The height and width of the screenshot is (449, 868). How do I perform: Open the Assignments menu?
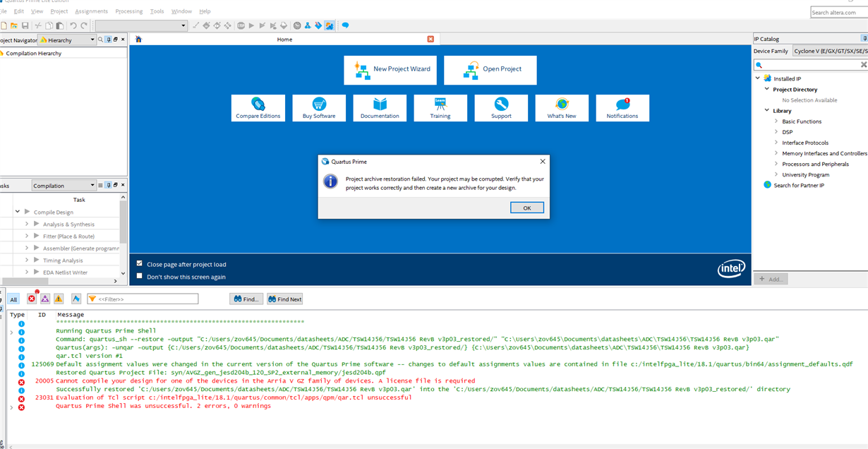[x=92, y=11]
